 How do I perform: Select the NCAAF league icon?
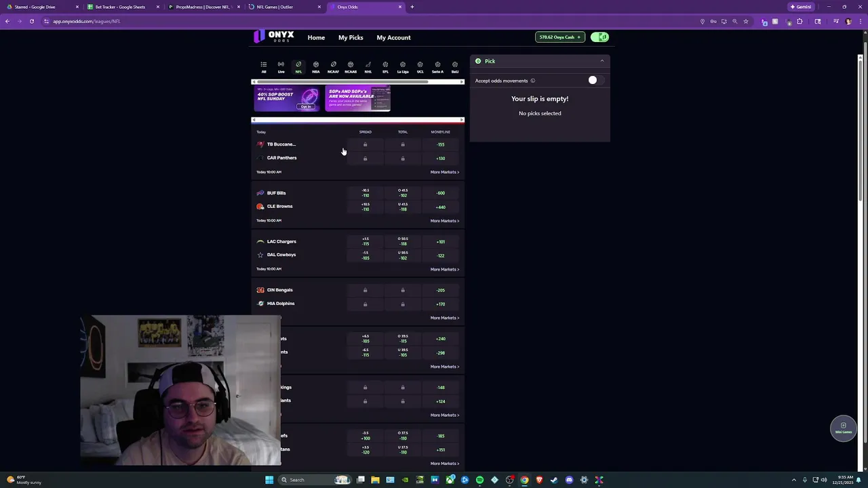[333, 67]
